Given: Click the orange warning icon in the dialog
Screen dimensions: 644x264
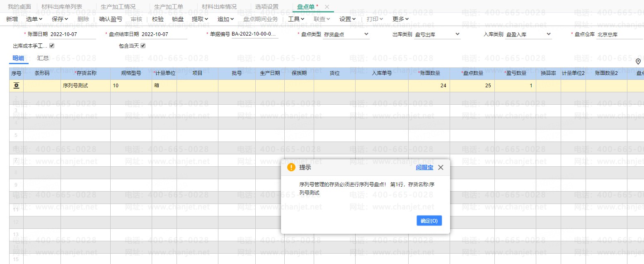Looking at the screenshot, I should 291,167.
